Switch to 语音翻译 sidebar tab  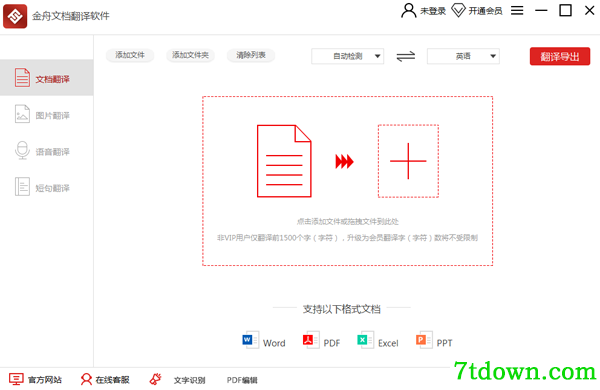(47, 150)
